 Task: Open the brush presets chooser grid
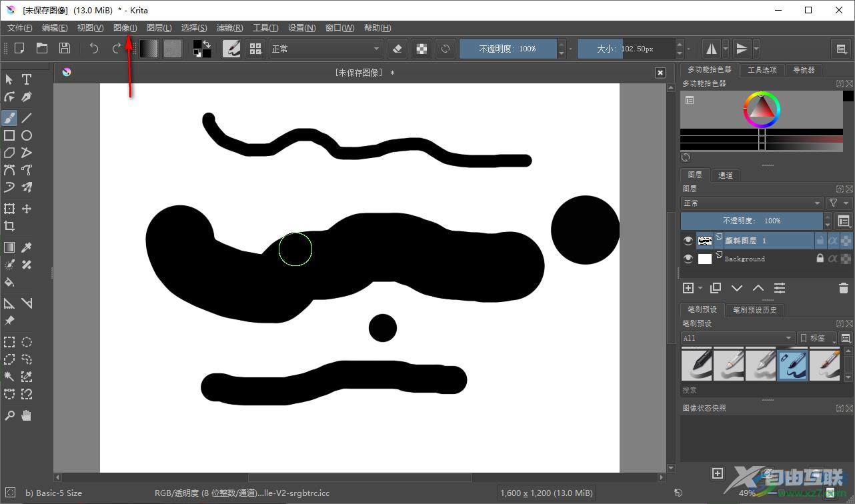tap(255, 49)
